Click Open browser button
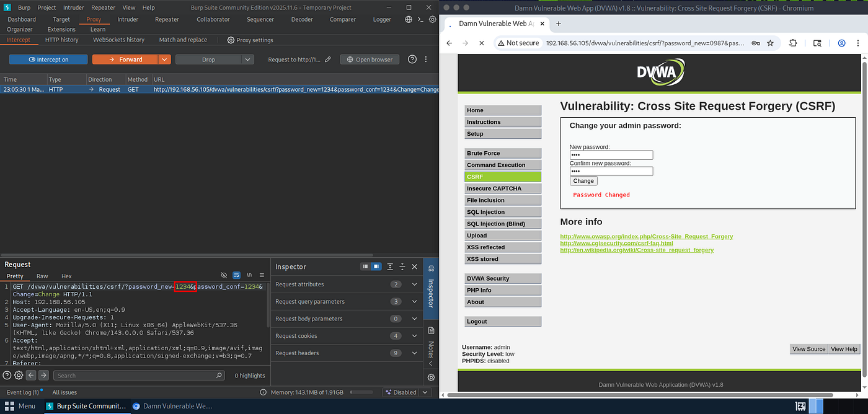The height and width of the screenshot is (414, 868). point(370,59)
